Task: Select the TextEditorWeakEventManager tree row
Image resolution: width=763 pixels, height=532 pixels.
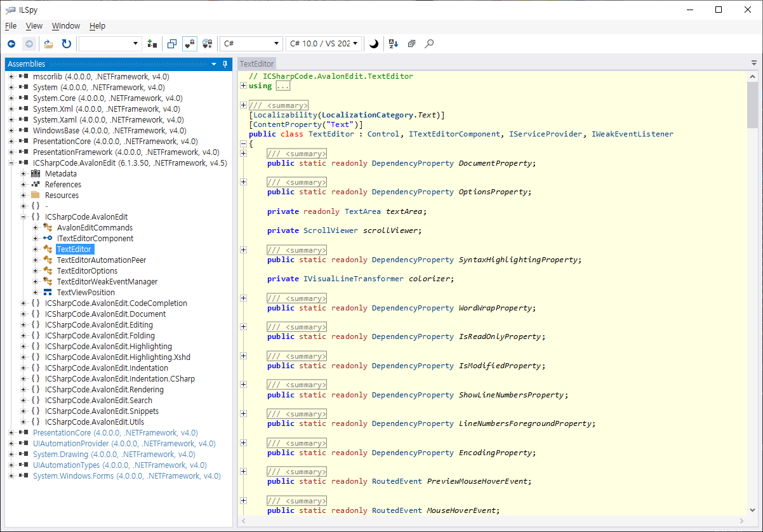Action: [107, 282]
